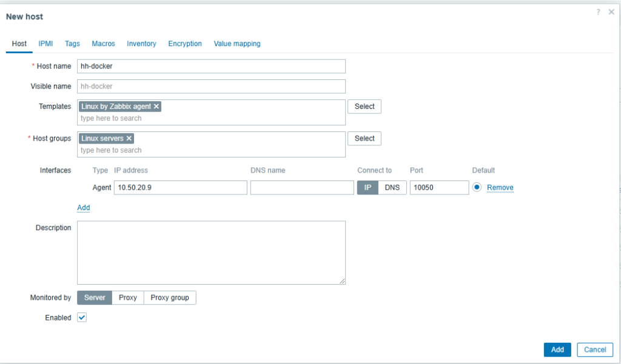This screenshot has width=621, height=364.
Task: Open the Value mapping tab
Action: (237, 44)
